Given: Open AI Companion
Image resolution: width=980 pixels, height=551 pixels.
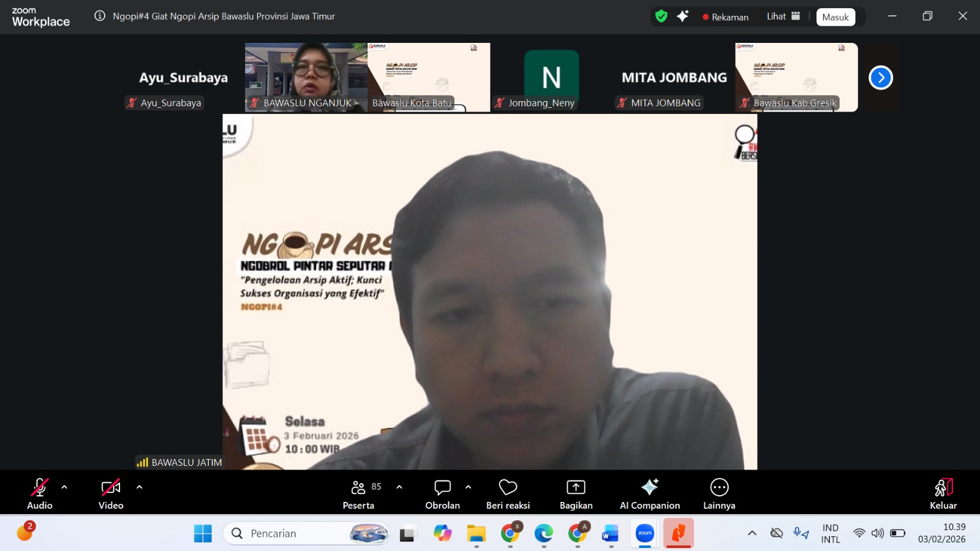Looking at the screenshot, I should (649, 493).
